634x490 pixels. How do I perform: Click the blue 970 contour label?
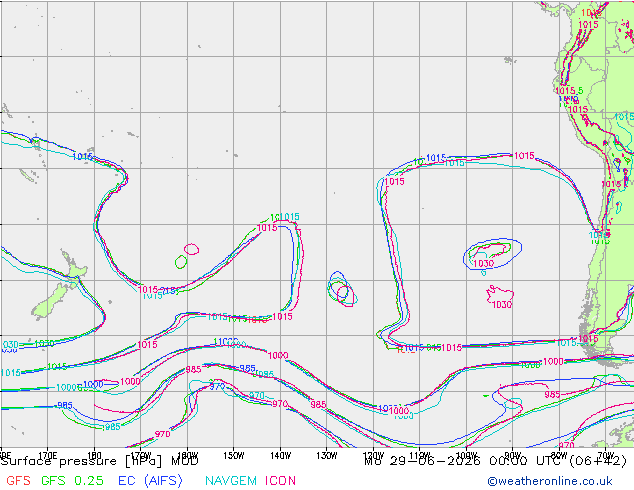[x=217, y=387]
